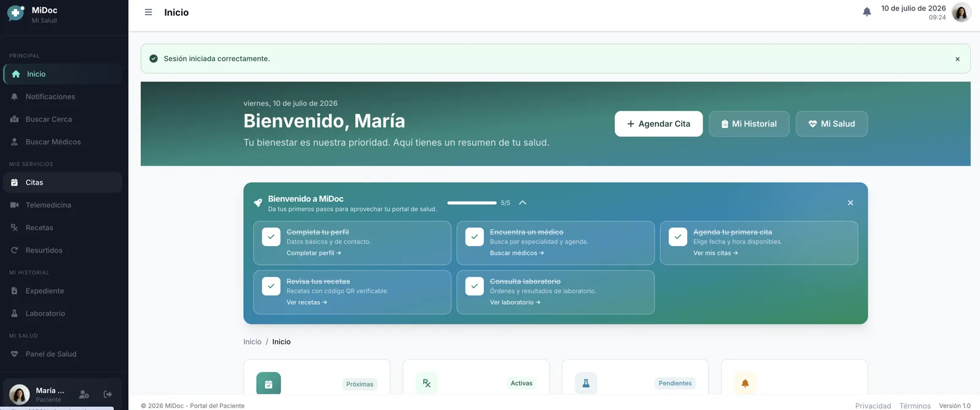Toggle Completa tu perfil checkbox
The height and width of the screenshot is (410, 980).
271,237
